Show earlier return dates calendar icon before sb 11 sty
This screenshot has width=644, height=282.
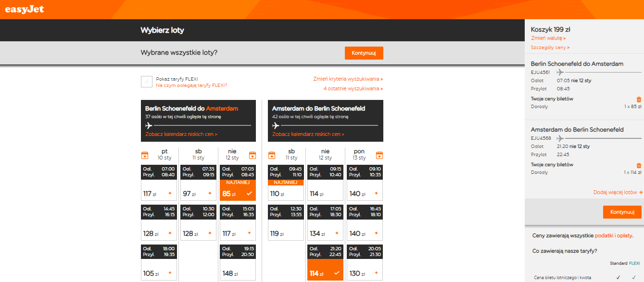[x=272, y=155]
